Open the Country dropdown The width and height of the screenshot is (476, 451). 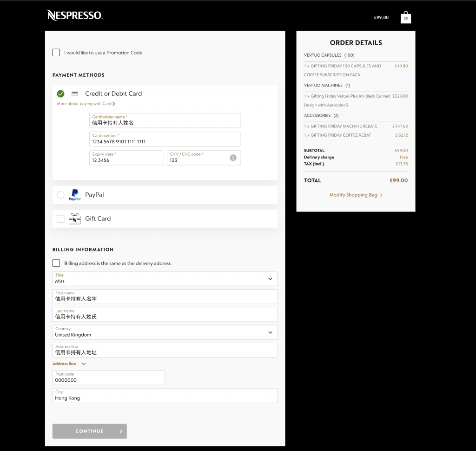[165, 332]
